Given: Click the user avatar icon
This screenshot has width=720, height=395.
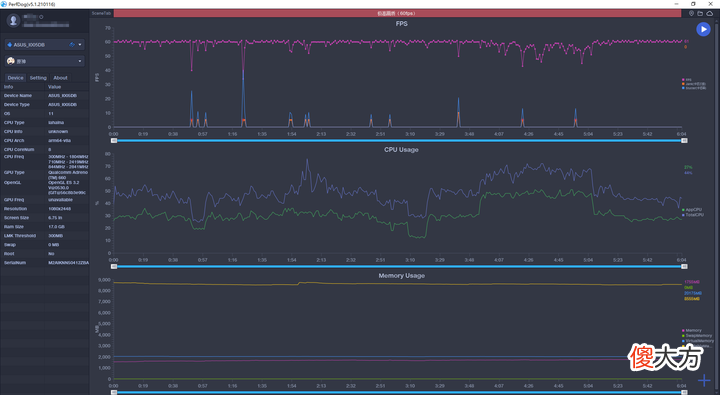Looking at the screenshot, I should (x=13, y=20).
